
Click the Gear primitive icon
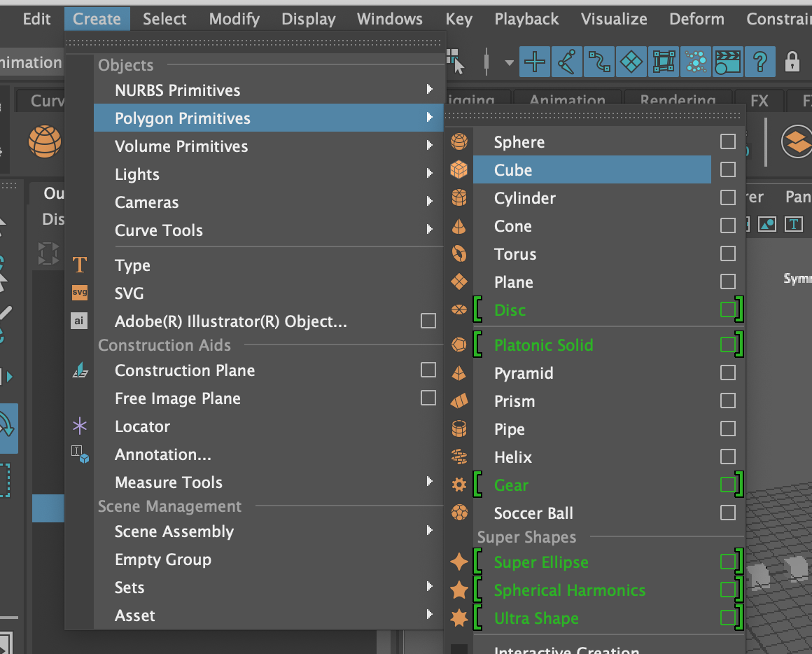point(458,485)
